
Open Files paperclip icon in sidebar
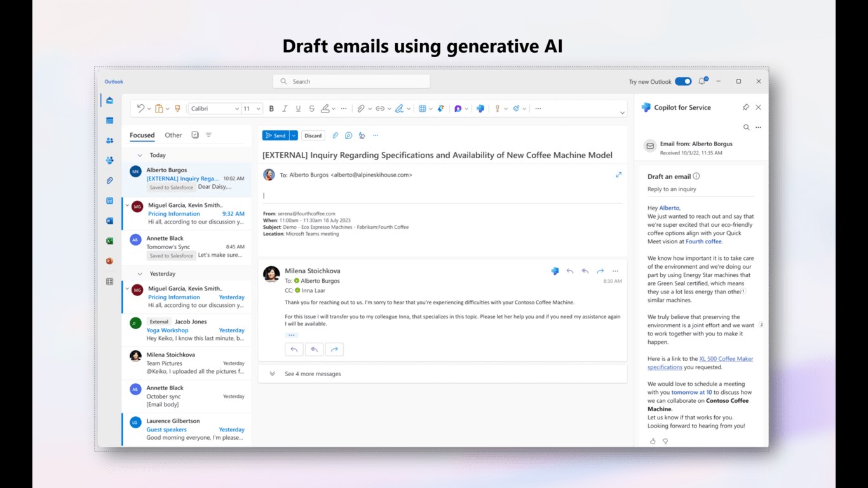pos(110,180)
